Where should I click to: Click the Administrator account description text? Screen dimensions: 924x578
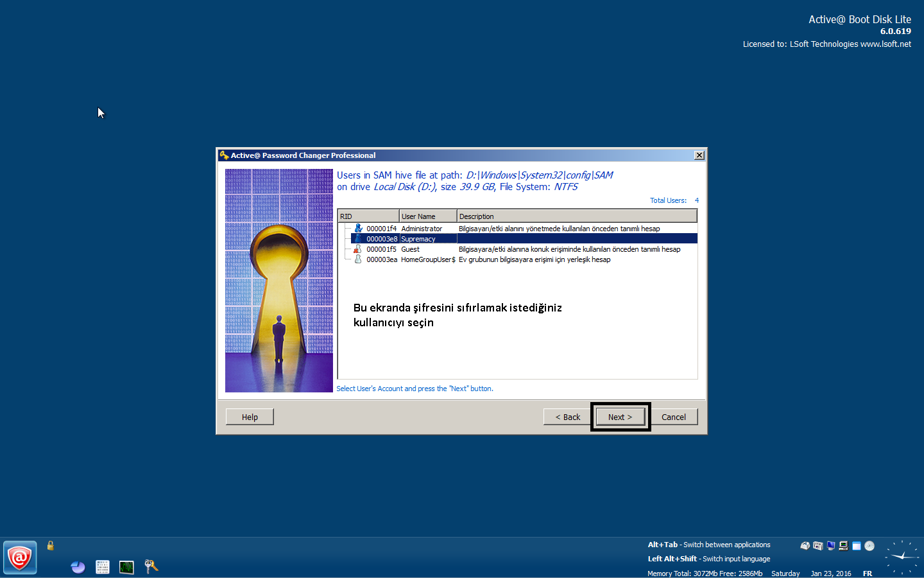(559, 229)
